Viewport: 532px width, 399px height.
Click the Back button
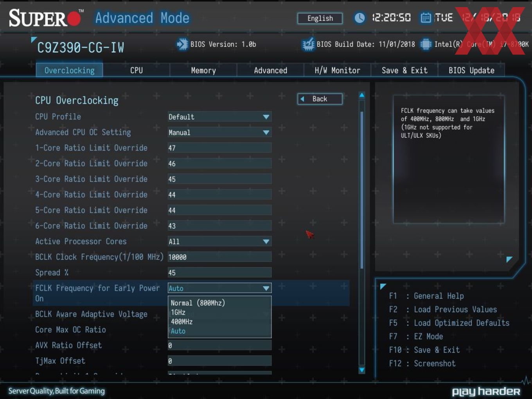320,99
